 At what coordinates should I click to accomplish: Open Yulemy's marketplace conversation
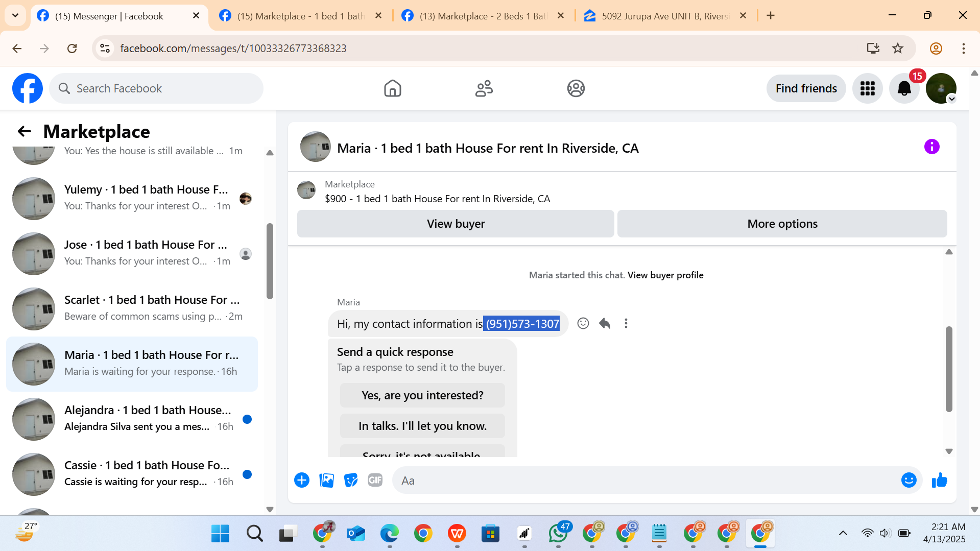132,198
